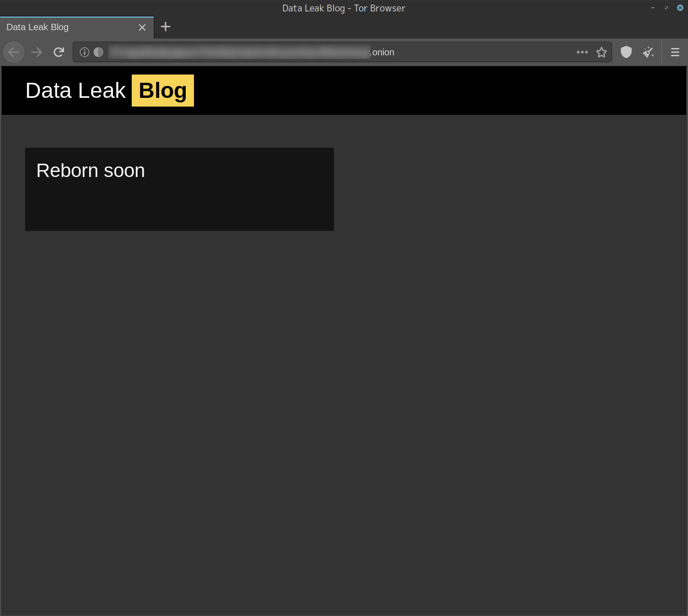The height and width of the screenshot is (616, 688).
Task: Minimize the Tor Browser window
Action: pos(653,8)
